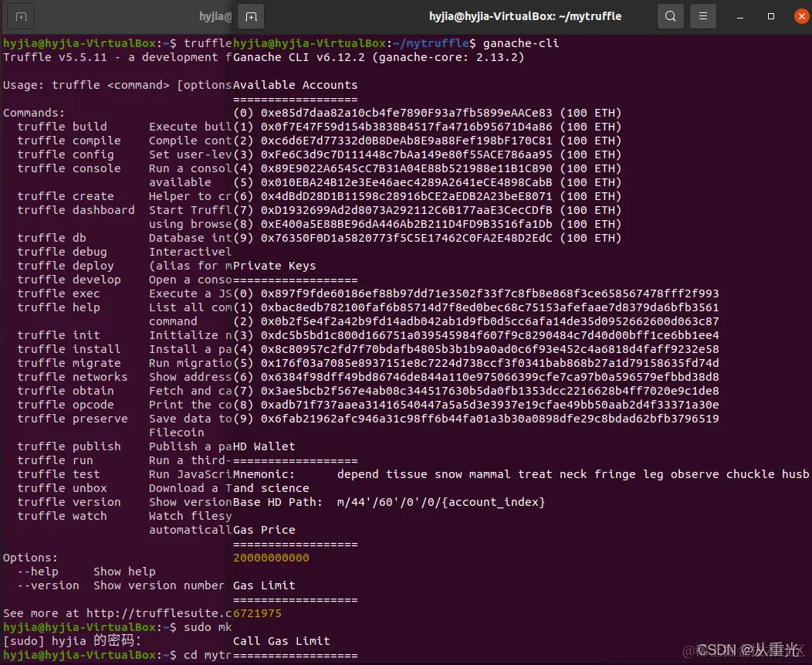Click 'truffle compile' in background terminal
Image resolution: width=812 pixels, height=665 pixels.
click(69, 141)
